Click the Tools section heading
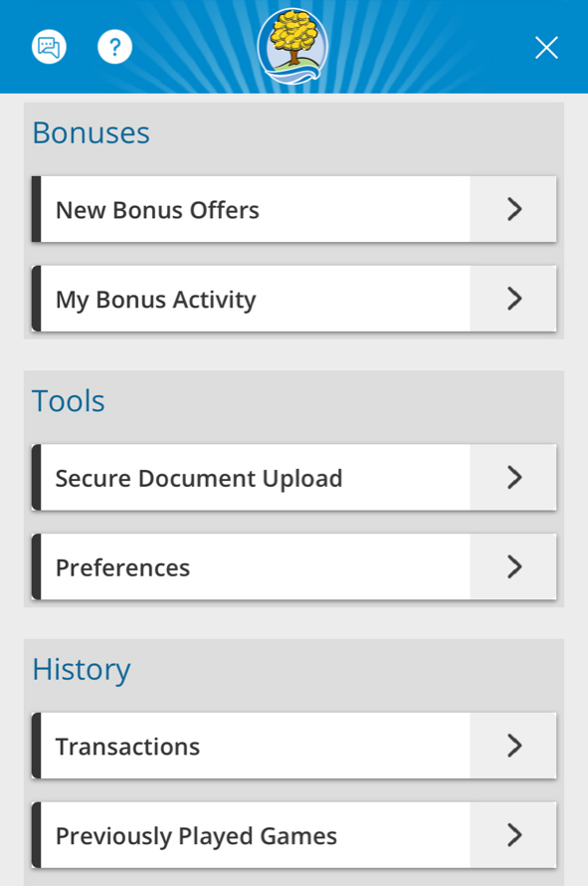Image resolution: width=588 pixels, height=886 pixels. pos(69,401)
